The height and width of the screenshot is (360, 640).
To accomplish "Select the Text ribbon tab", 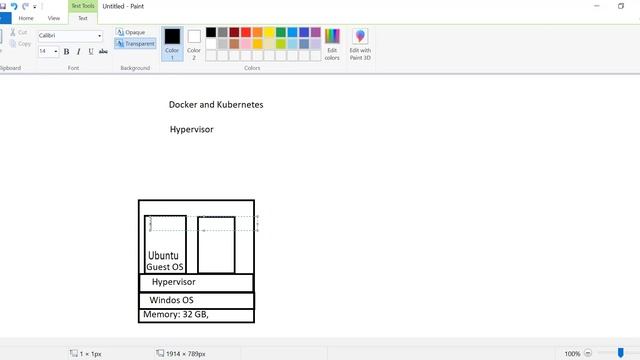I will tap(83, 18).
